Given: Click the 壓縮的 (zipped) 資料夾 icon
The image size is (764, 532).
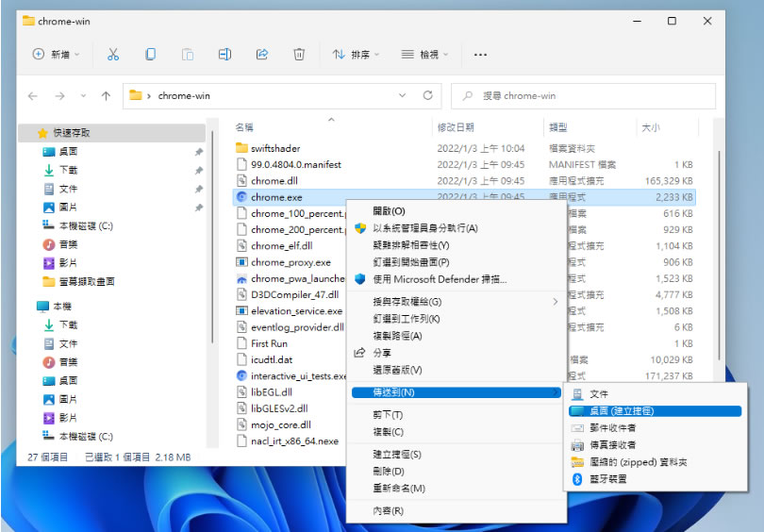Looking at the screenshot, I should pyautogui.click(x=577, y=462).
